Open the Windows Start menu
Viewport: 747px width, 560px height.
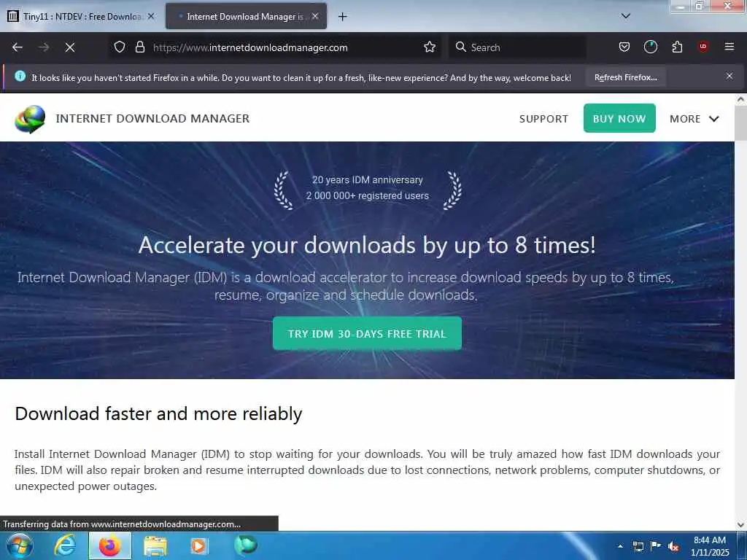coord(20,545)
